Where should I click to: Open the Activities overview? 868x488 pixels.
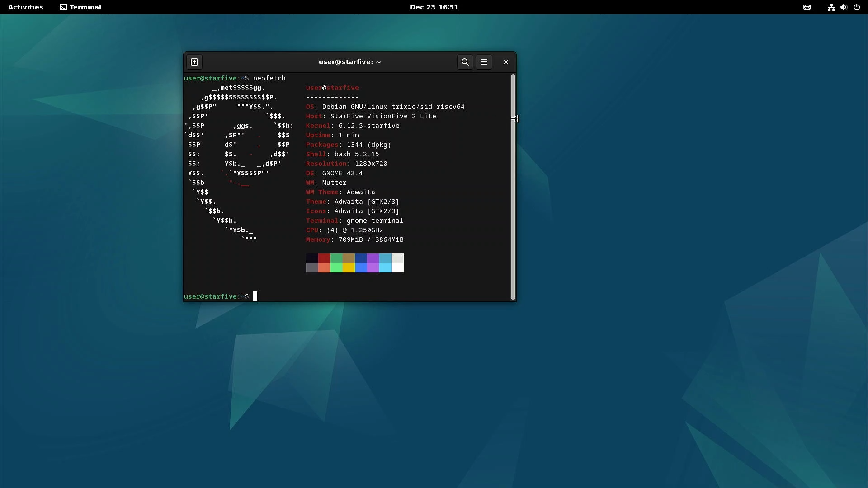(x=25, y=7)
